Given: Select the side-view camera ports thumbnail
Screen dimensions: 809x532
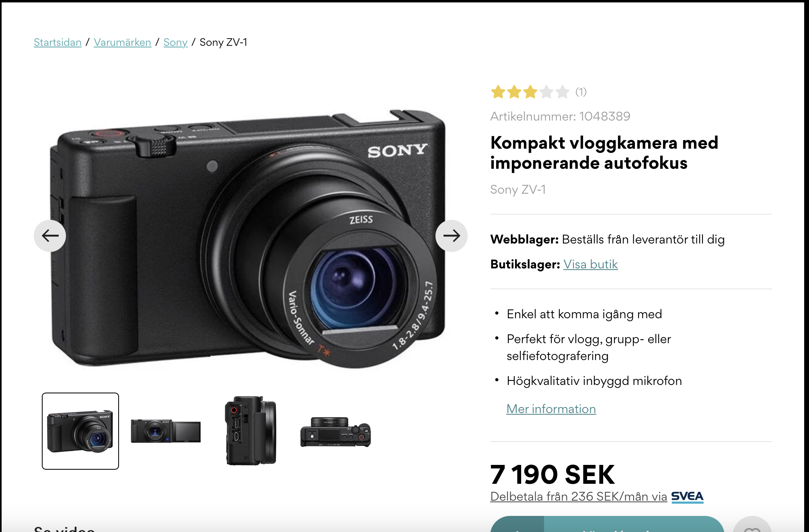Looking at the screenshot, I should (251, 431).
